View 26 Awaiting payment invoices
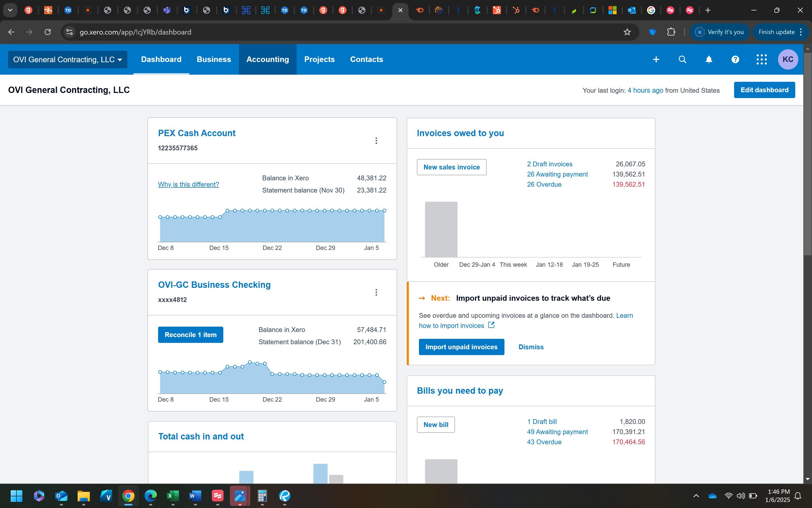This screenshot has height=508, width=812. pyautogui.click(x=557, y=174)
